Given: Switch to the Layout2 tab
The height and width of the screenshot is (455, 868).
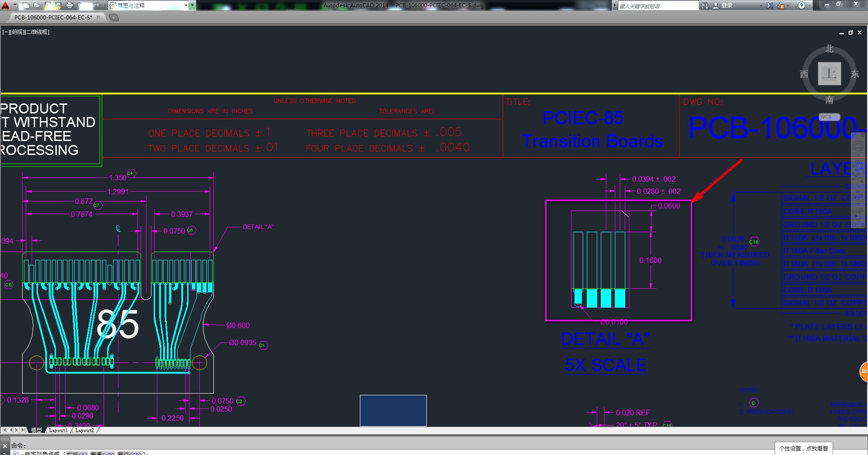Looking at the screenshot, I should [x=85, y=430].
